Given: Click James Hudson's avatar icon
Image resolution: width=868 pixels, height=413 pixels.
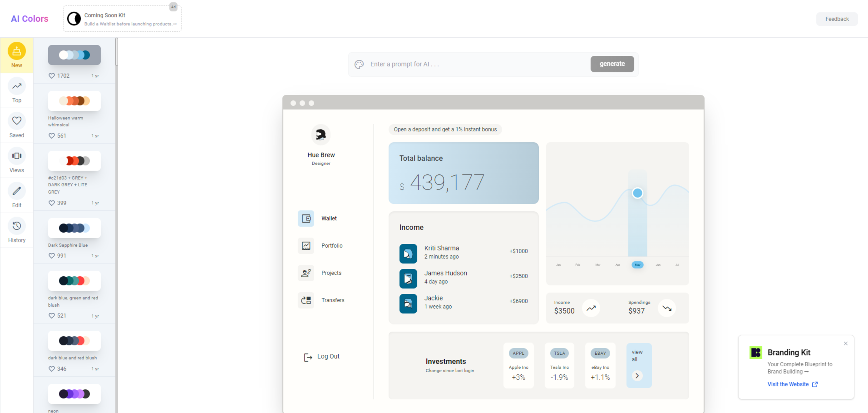Looking at the screenshot, I should (408, 278).
